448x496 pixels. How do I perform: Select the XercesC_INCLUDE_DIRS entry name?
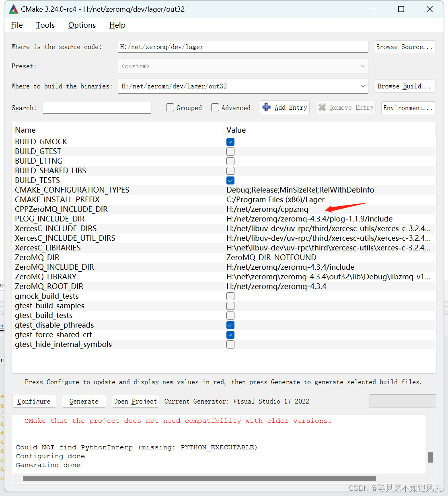pyautogui.click(x=56, y=228)
